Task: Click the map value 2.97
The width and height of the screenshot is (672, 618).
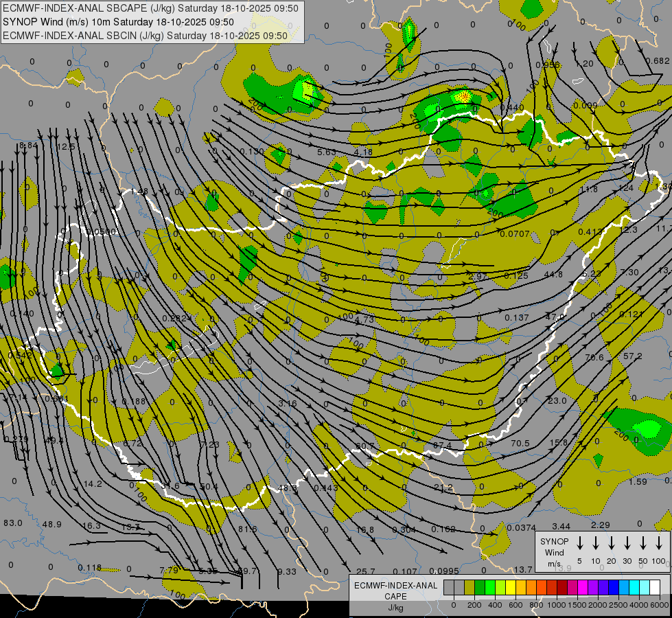Action: pos(478,276)
